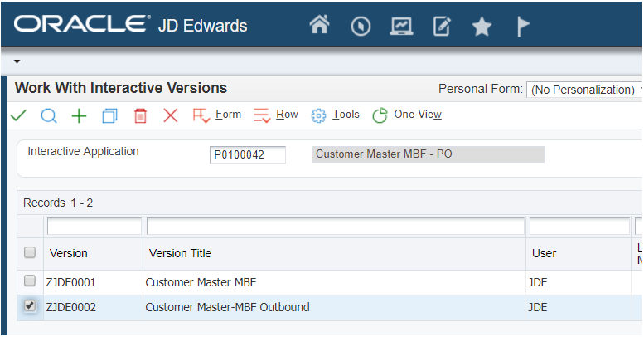Click the green checkmark Select icon
Viewport: 644px width, 337px height.
pyautogui.click(x=18, y=115)
